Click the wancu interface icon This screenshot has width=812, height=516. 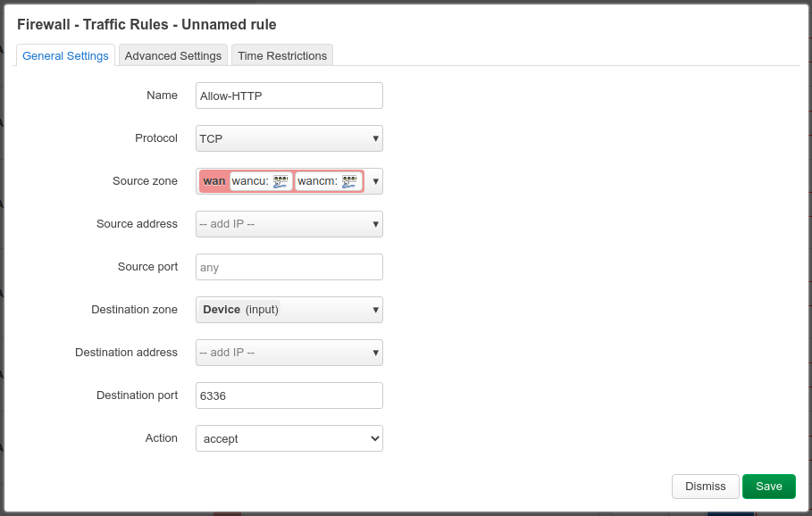(280, 181)
